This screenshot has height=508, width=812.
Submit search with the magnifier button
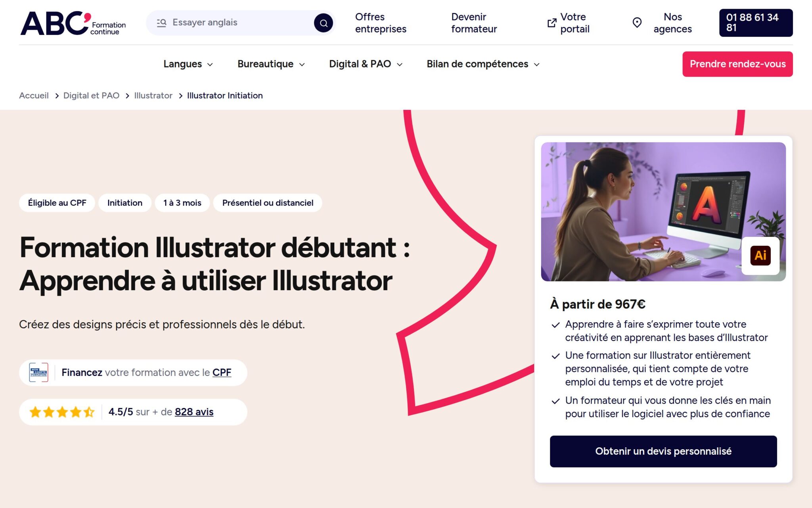[324, 23]
